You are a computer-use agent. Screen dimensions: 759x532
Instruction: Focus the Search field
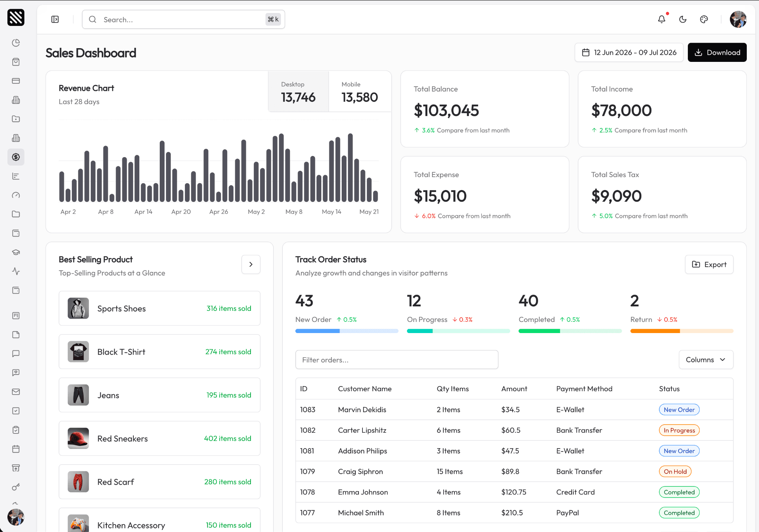[x=183, y=19]
